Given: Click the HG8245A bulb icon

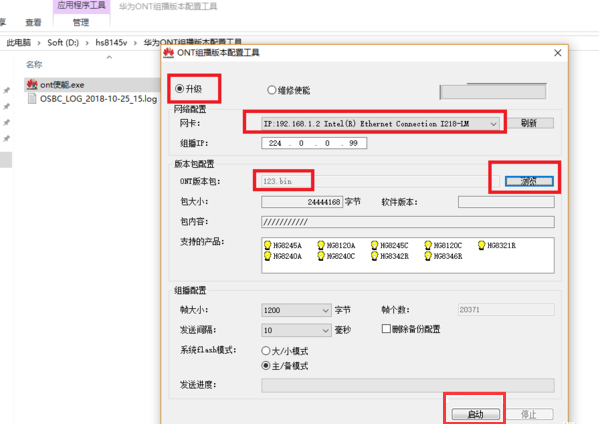Looking at the screenshot, I should click(x=267, y=245).
